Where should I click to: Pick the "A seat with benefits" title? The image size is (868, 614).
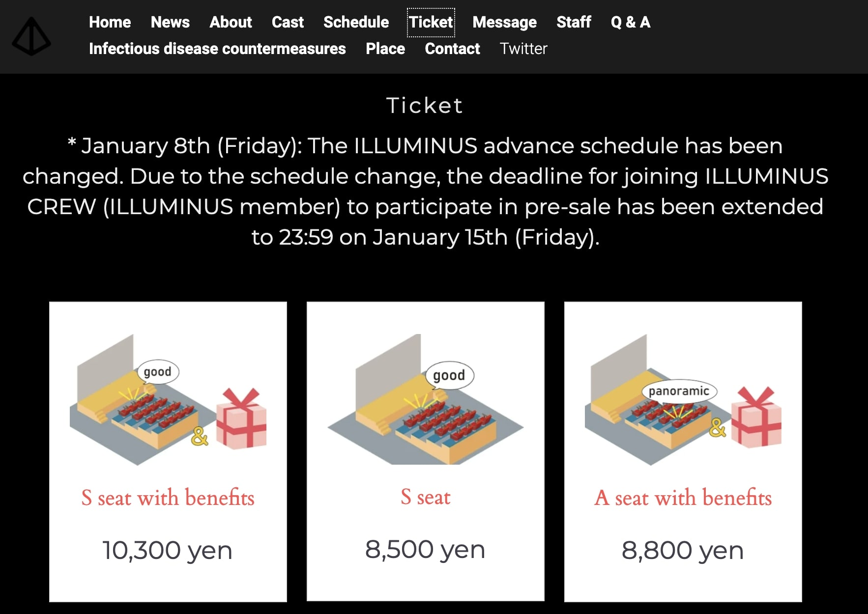[683, 498]
